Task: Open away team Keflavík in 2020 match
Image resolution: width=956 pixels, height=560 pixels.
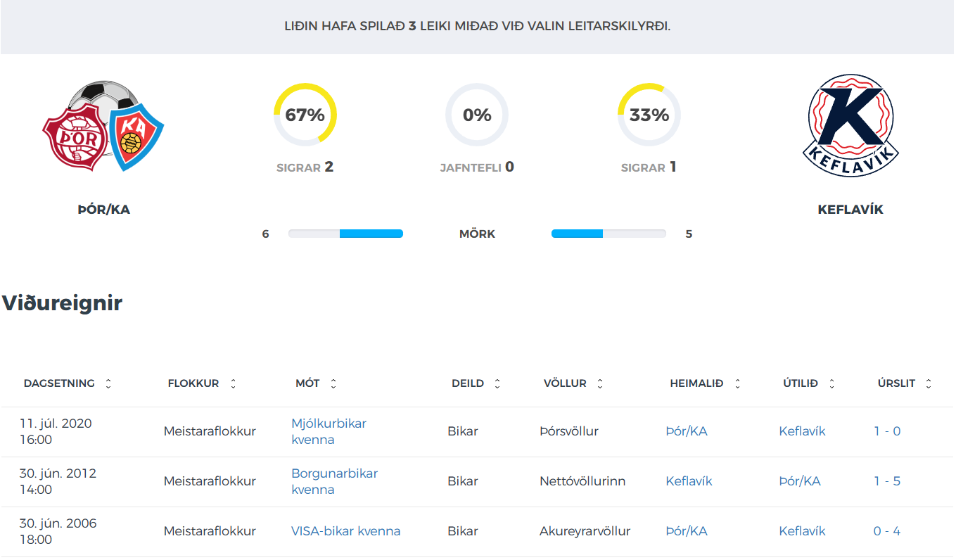Action: (802, 431)
